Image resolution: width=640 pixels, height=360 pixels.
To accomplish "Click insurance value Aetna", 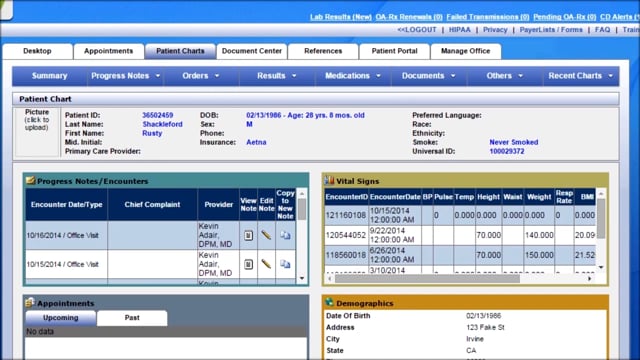I will pos(256,142).
